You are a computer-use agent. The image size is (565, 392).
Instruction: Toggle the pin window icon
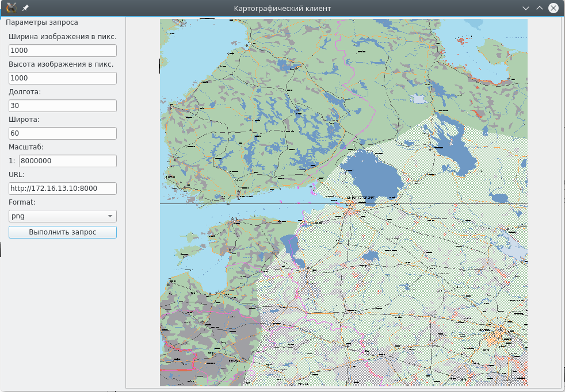click(25, 8)
